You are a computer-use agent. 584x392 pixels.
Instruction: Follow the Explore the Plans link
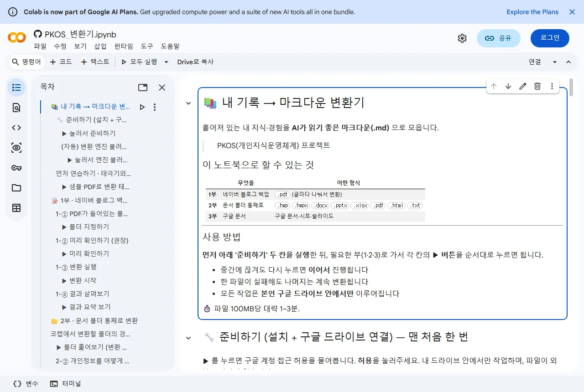[532, 12]
